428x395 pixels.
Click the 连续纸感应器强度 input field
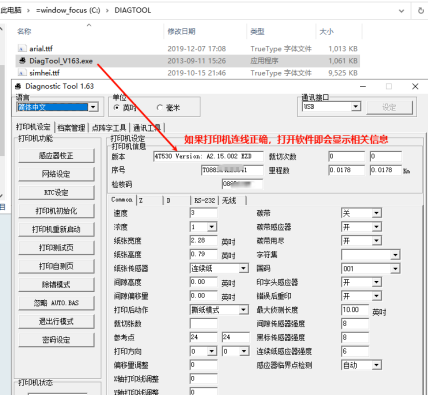pos(355,351)
